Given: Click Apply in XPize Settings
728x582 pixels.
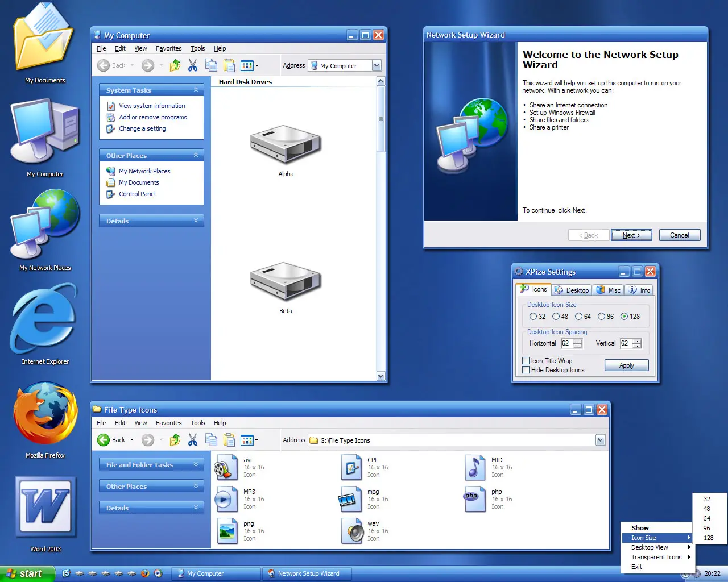Looking at the screenshot, I should pyautogui.click(x=626, y=365).
